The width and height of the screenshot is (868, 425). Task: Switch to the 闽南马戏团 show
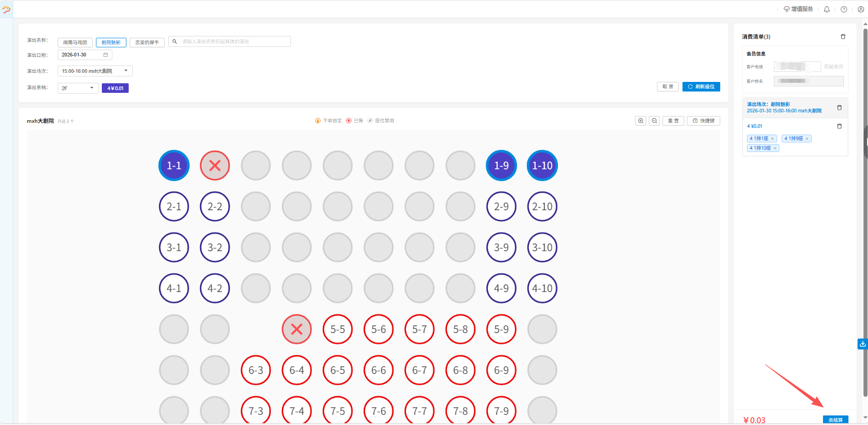click(75, 42)
